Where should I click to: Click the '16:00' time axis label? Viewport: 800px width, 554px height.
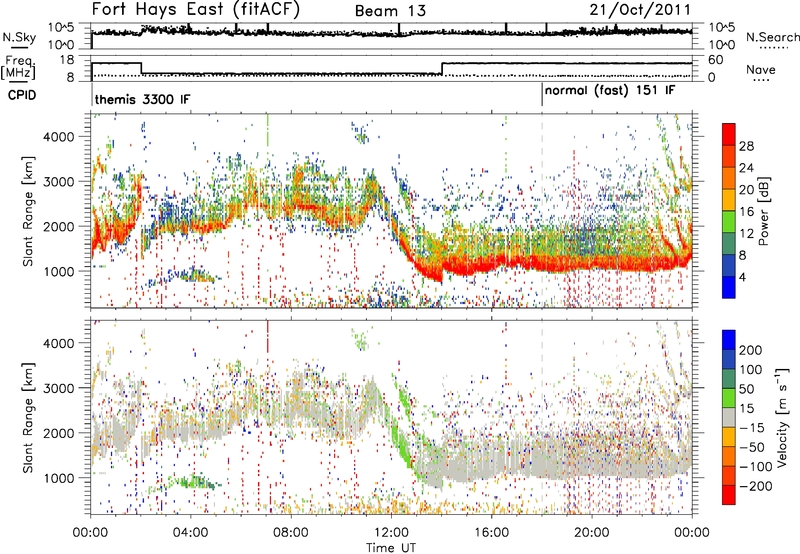pos(491,533)
